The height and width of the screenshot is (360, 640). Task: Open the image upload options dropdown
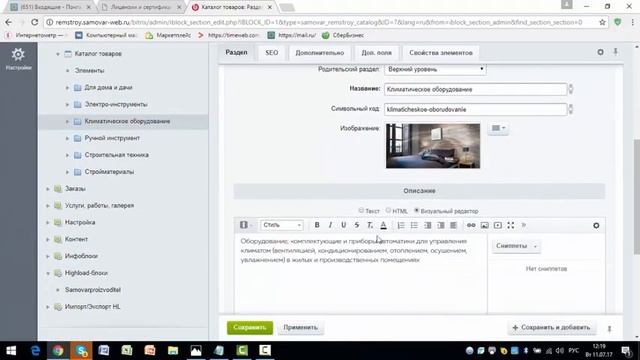click(498, 128)
